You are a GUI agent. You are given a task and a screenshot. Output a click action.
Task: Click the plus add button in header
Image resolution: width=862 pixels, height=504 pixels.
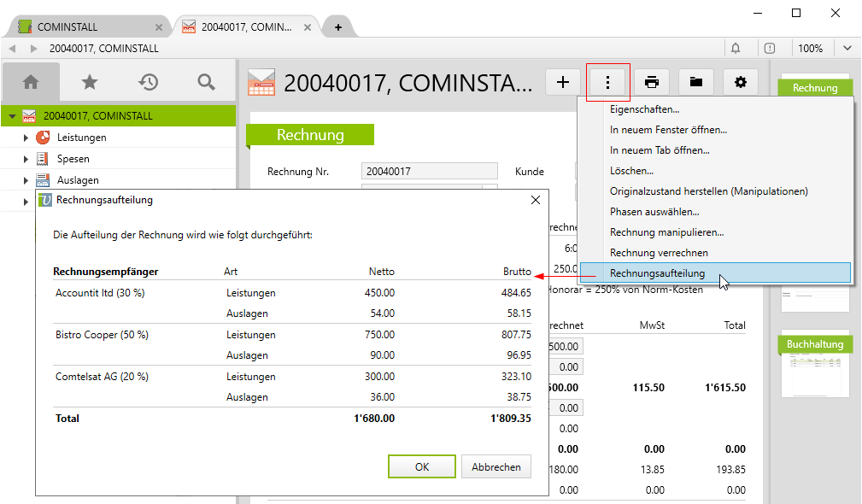pos(563,82)
